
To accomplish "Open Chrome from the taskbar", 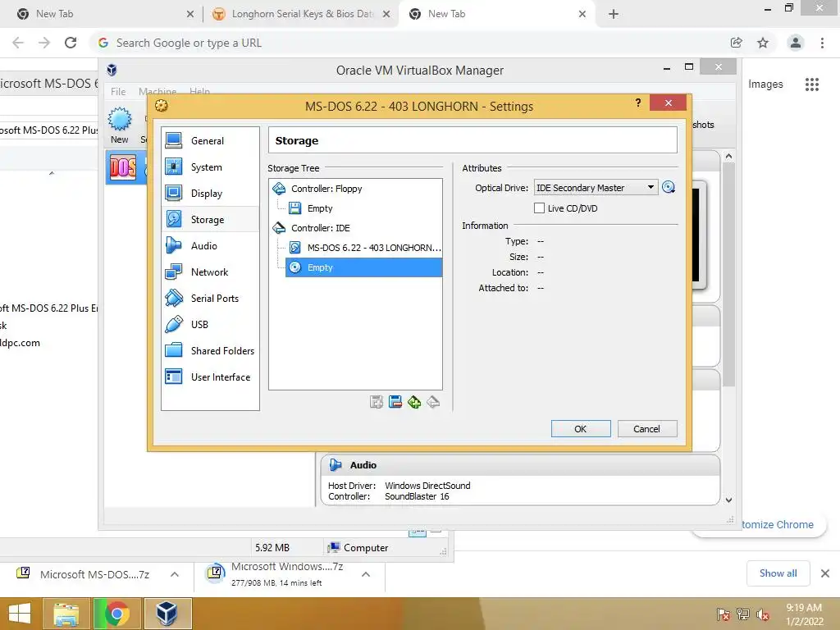I will [116, 614].
